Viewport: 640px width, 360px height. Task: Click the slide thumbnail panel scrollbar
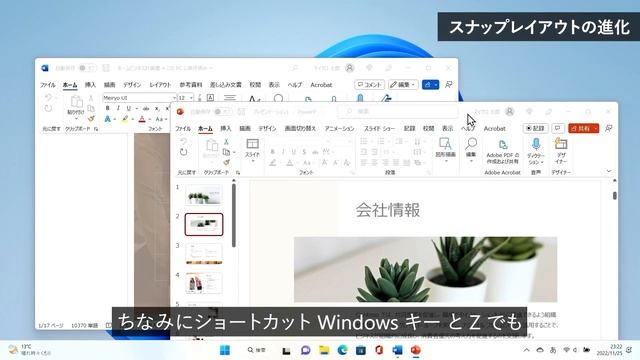[234, 216]
